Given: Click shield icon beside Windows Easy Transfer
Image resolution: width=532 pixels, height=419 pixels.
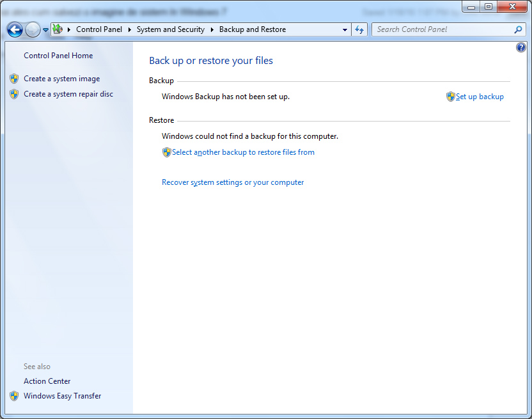Looking at the screenshot, I should pos(14,396).
